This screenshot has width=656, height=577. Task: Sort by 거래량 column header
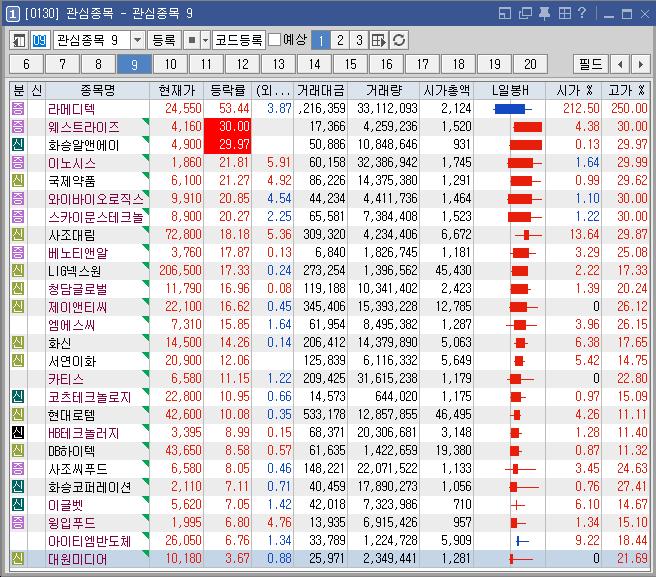click(384, 90)
